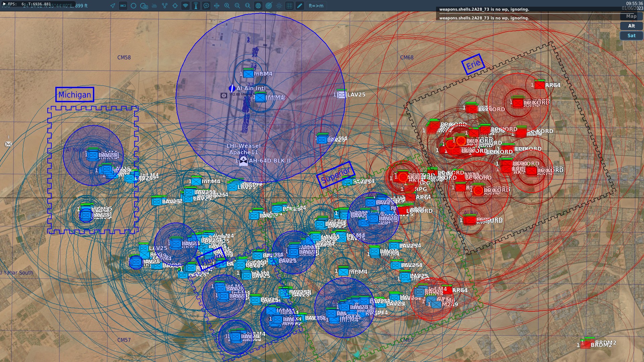Toggle the square grid overlay icon
The width and height of the screenshot is (644, 362).
[289, 6]
